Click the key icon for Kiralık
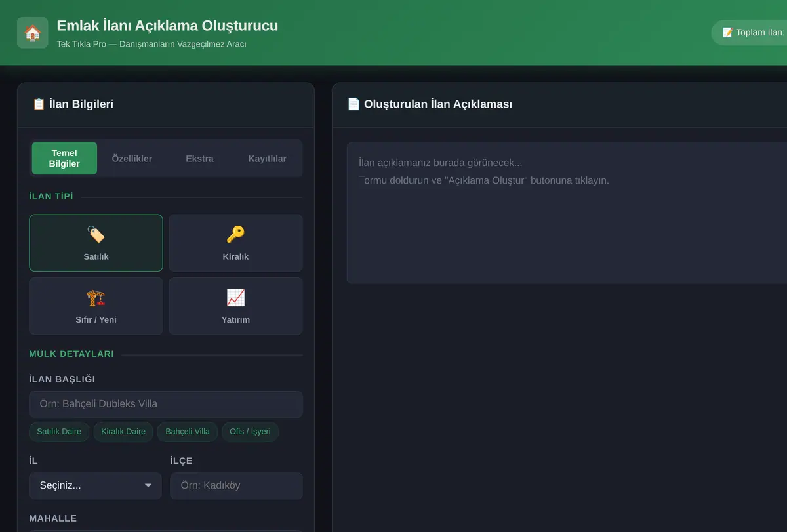The width and height of the screenshot is (787, 532). 235,234
